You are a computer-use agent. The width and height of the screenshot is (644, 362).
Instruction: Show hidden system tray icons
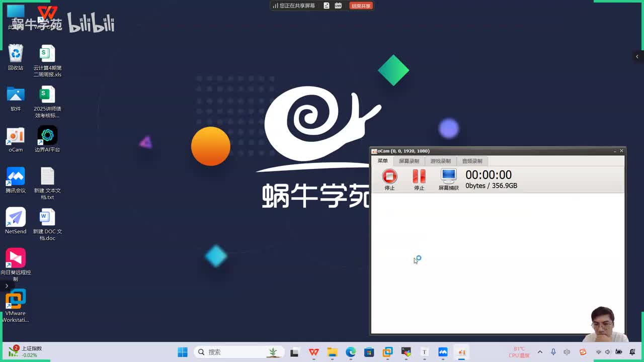pos(540,352)
